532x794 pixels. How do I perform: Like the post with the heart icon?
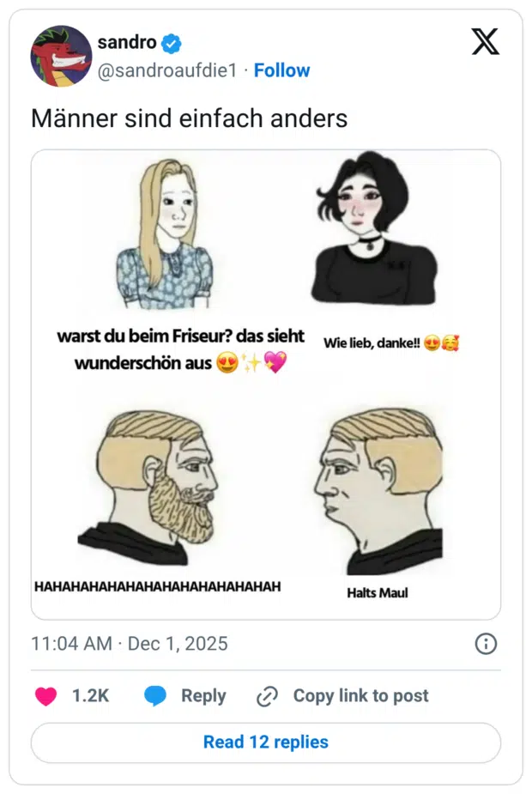coord(45,696)
